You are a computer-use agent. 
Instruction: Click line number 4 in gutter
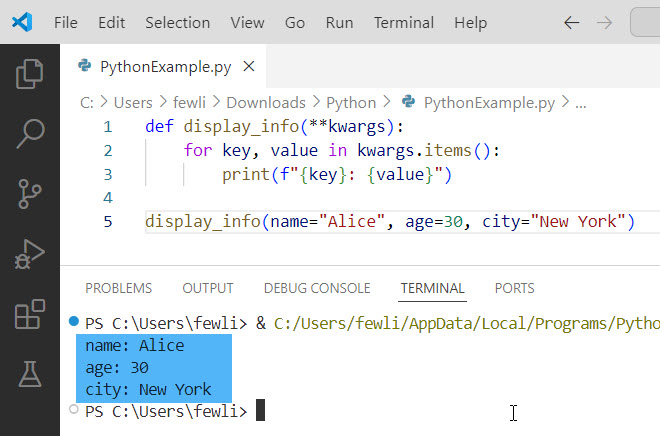pos(108,198)
